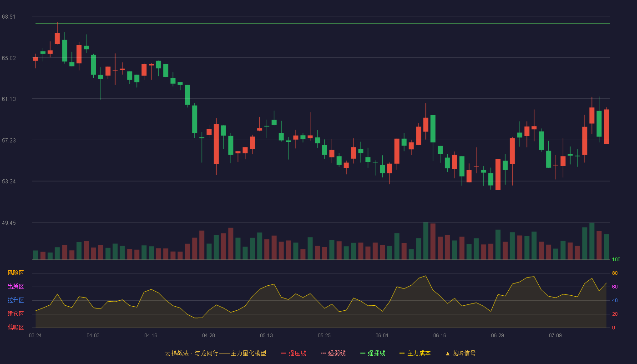The height and width of the screenshot is (364, 637).
Task: Toggle the green 强撑线 legend item
Action: [373, 353]
